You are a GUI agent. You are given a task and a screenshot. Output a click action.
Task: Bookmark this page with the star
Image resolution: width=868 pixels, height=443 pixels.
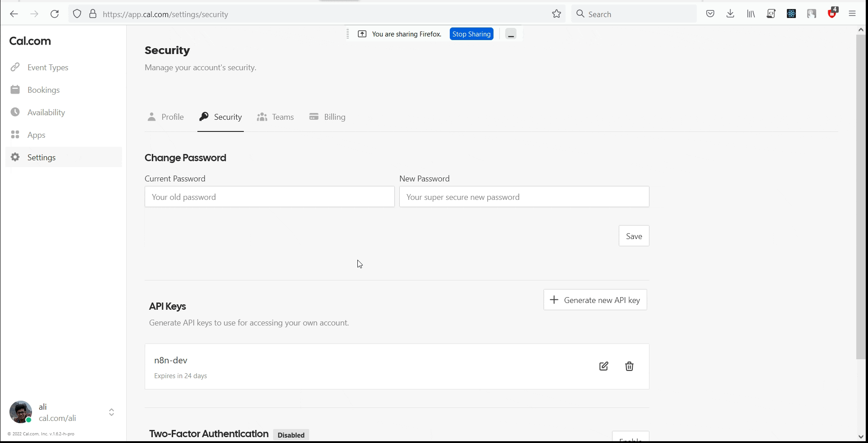coord(556,14)
